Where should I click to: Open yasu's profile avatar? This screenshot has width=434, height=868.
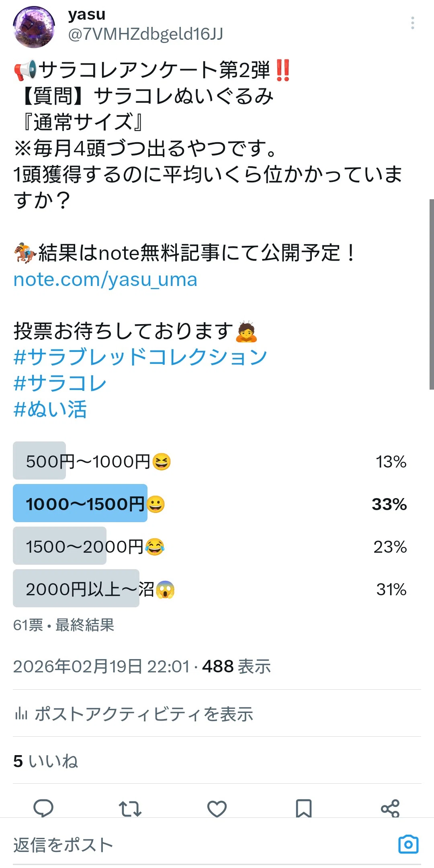tap(34, 27)
